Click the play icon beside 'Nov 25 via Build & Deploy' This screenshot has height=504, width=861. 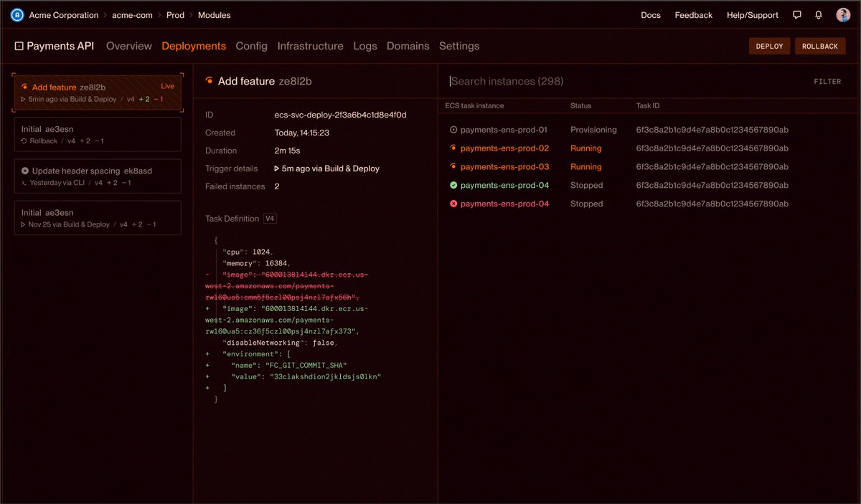coord(24,224)
